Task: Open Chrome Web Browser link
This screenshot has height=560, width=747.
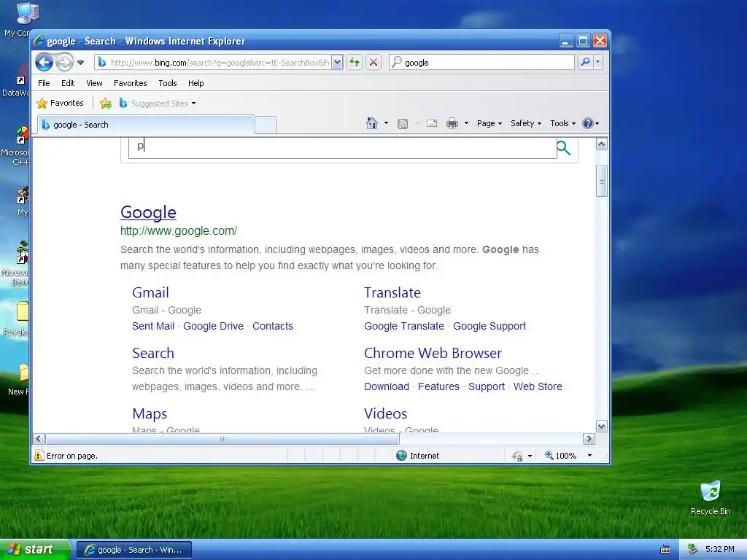Action: point(433,353)
